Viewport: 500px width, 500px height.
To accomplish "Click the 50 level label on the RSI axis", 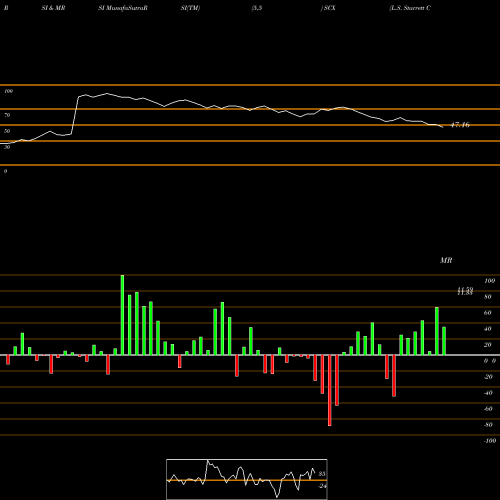I will [7, 131].
